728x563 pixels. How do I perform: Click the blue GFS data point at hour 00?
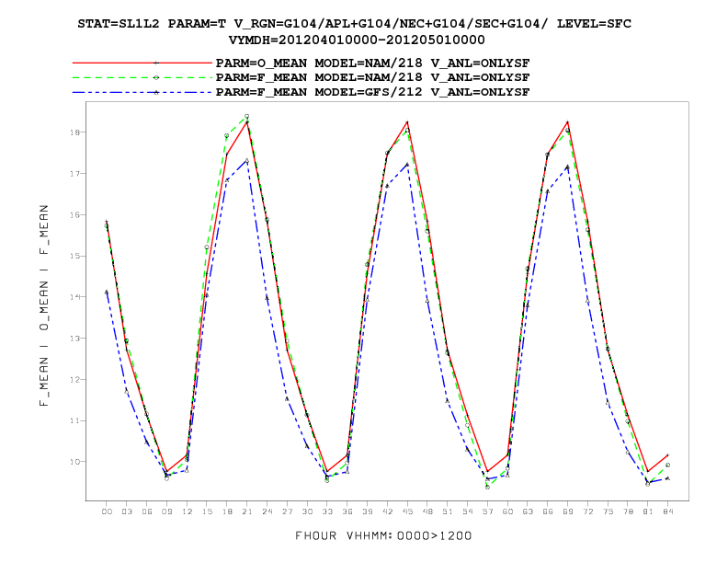click(107, 293)
